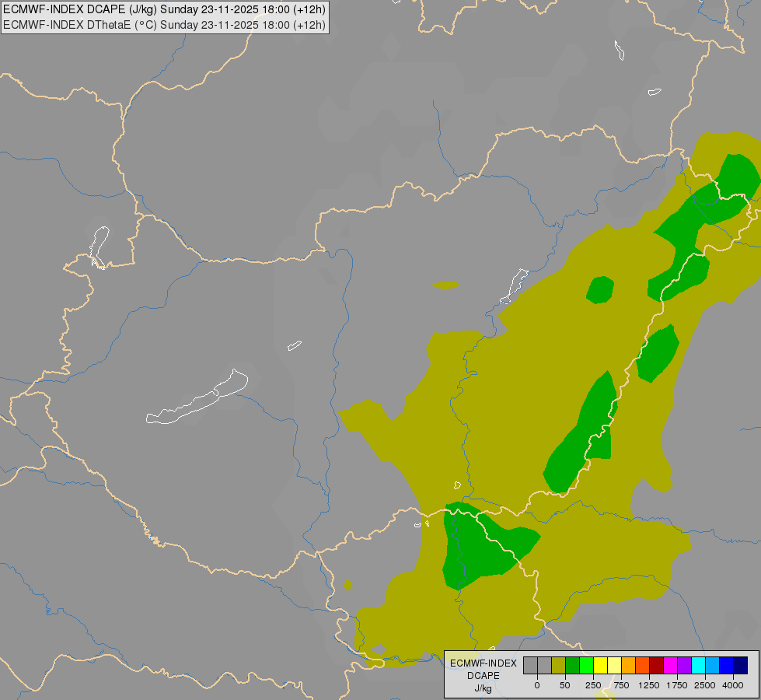Click the legend value 4000
Viewport: 761px width, 700px height.
[733, 685]
